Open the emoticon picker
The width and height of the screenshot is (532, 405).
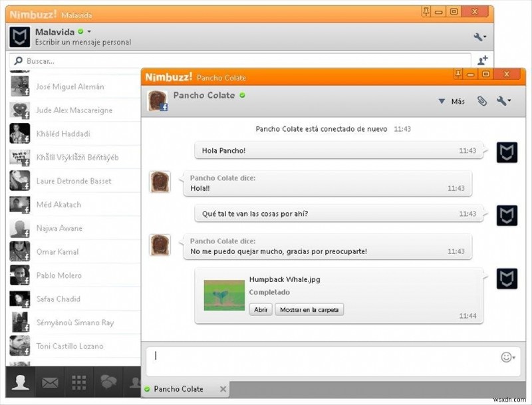point(508,357)
